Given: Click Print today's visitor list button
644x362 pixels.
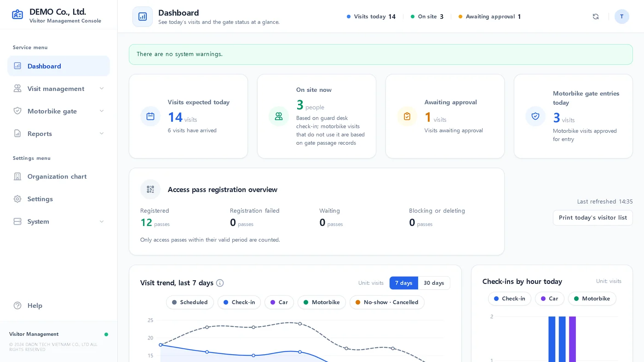Looking at the screenshot, I should point(593,218).
